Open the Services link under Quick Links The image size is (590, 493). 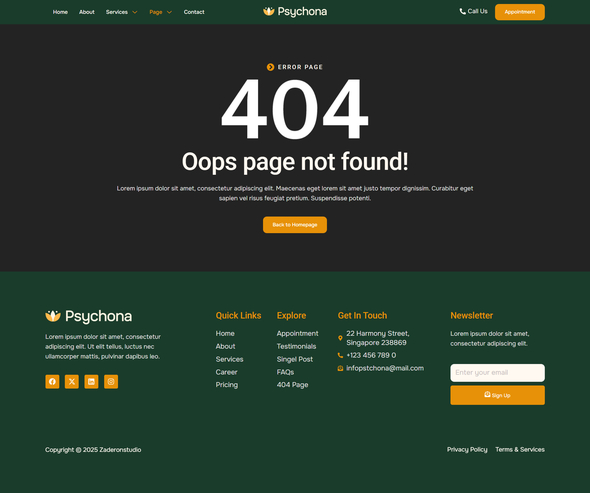(230, 359)
